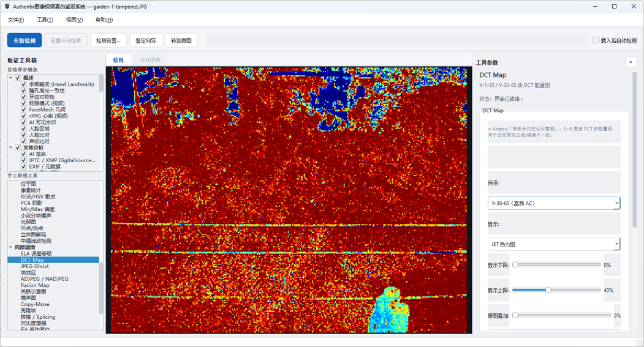The width and height of the screenshot is (644, 347).
Task: Collapse the tool parameters panel arrow button
Action: tap(631, 62)
